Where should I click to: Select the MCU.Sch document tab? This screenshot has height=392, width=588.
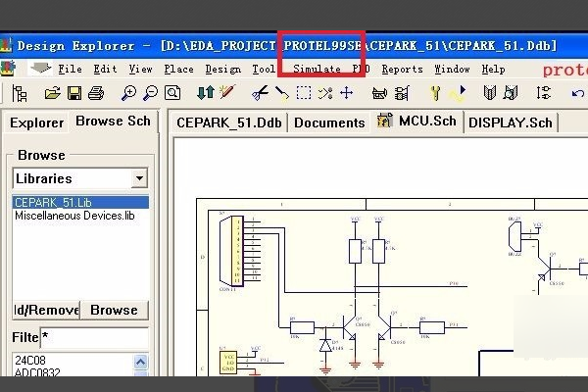click(417, 122)
